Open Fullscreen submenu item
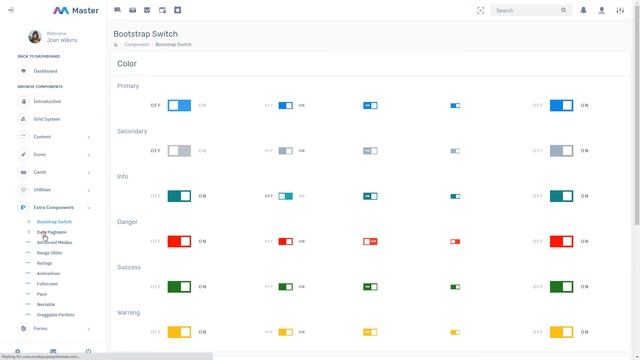Viewport: 640px width, 360px height. [47, 284]
